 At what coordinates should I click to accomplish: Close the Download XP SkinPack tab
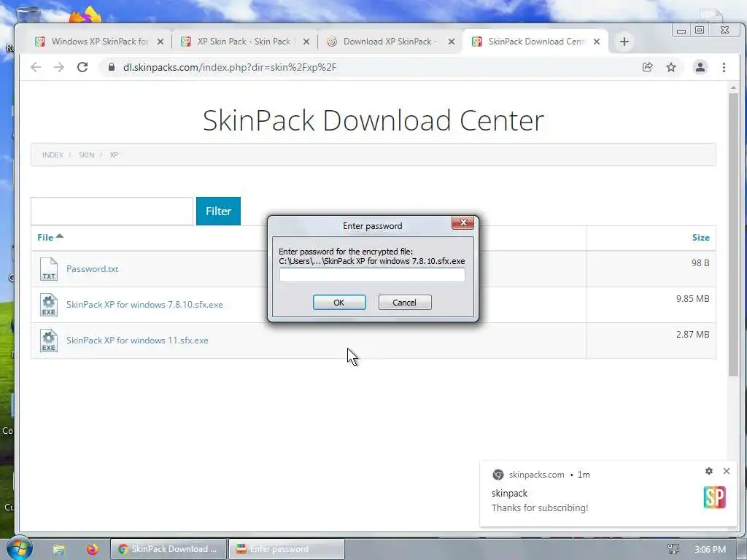(451, 42)
